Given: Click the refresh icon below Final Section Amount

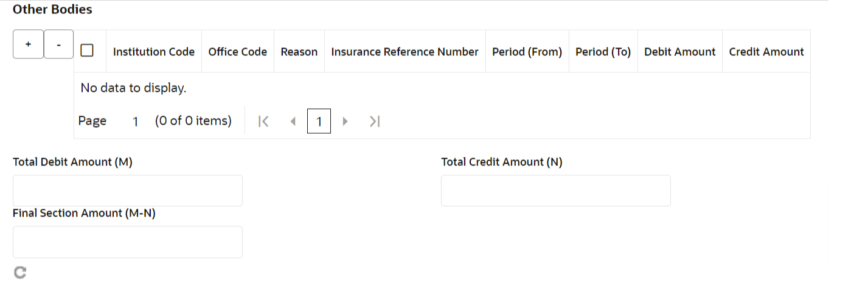Looking at the screenshot, I should (20, 272).
